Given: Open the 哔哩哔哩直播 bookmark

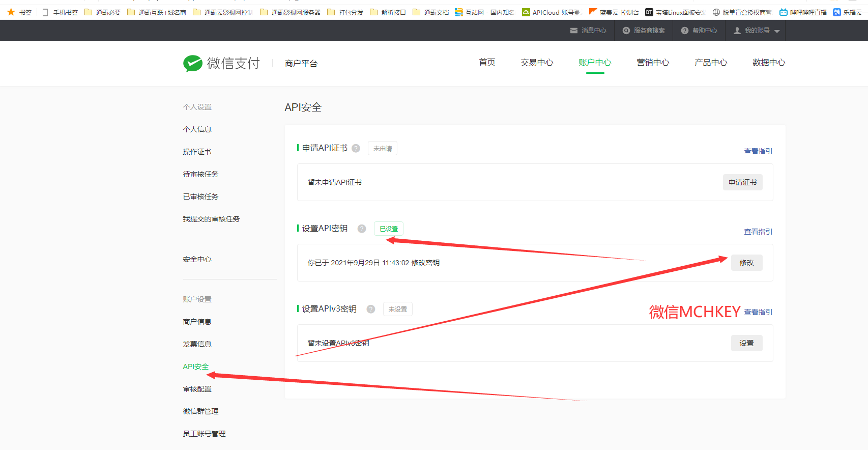Looking at the screenshot, I should point(803,12).
